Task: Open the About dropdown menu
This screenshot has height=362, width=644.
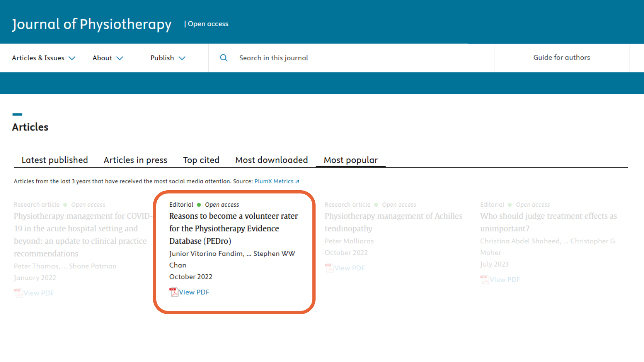Action: click(107, 58)
